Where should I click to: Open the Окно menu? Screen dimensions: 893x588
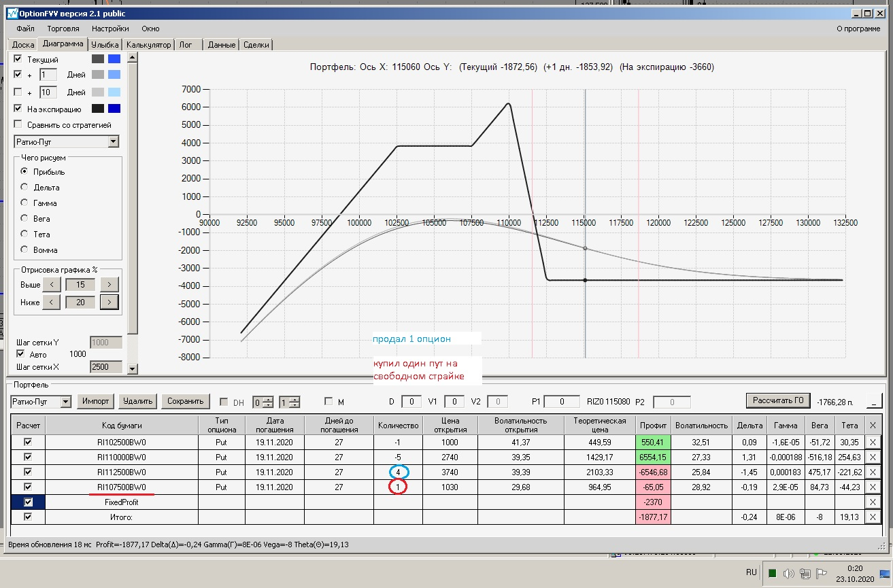(150, 29)
